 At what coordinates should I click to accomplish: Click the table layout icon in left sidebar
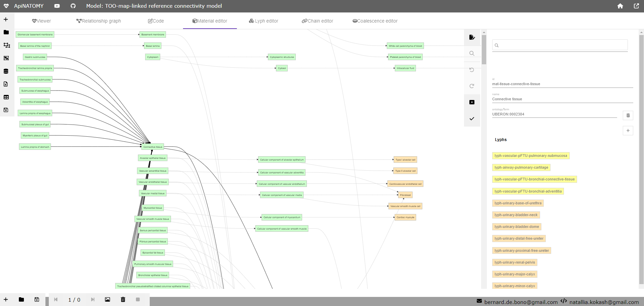[6, 97]
